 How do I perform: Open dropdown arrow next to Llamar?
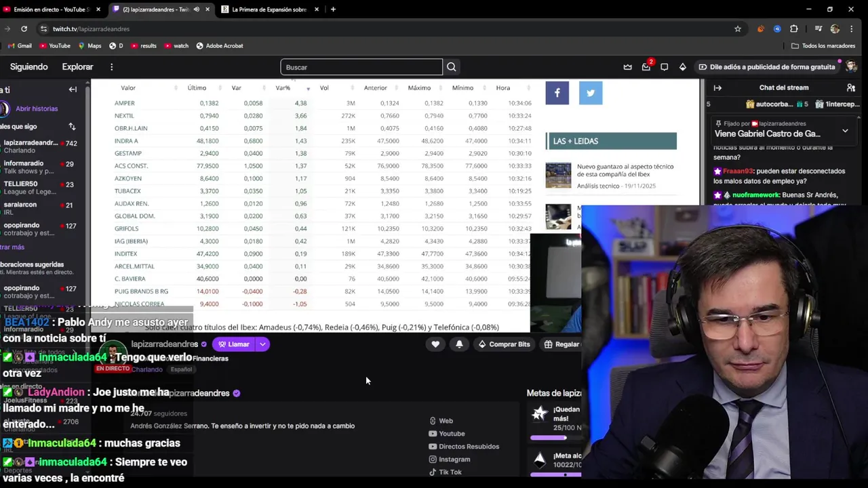coord(262,344)
